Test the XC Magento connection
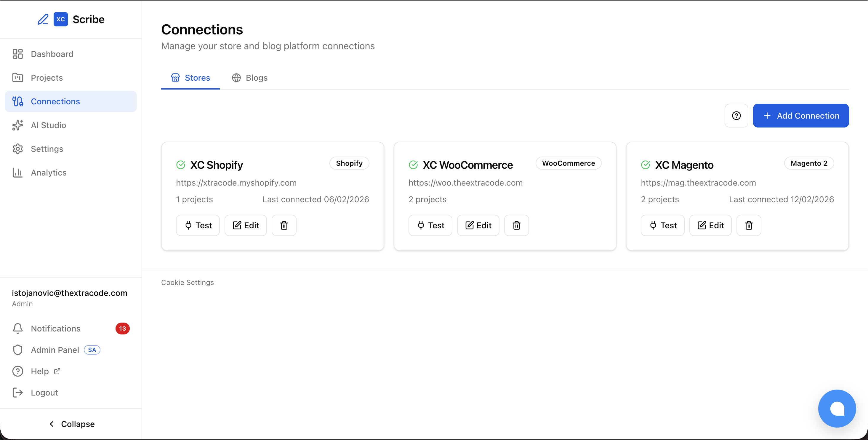Viewport: 868px width, 440px height. point(662,225)
